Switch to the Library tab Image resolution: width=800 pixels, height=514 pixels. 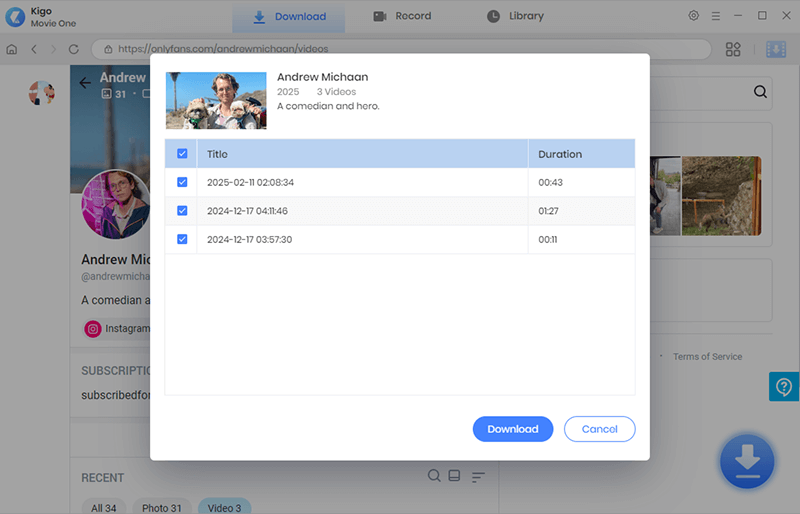[515, 16]
